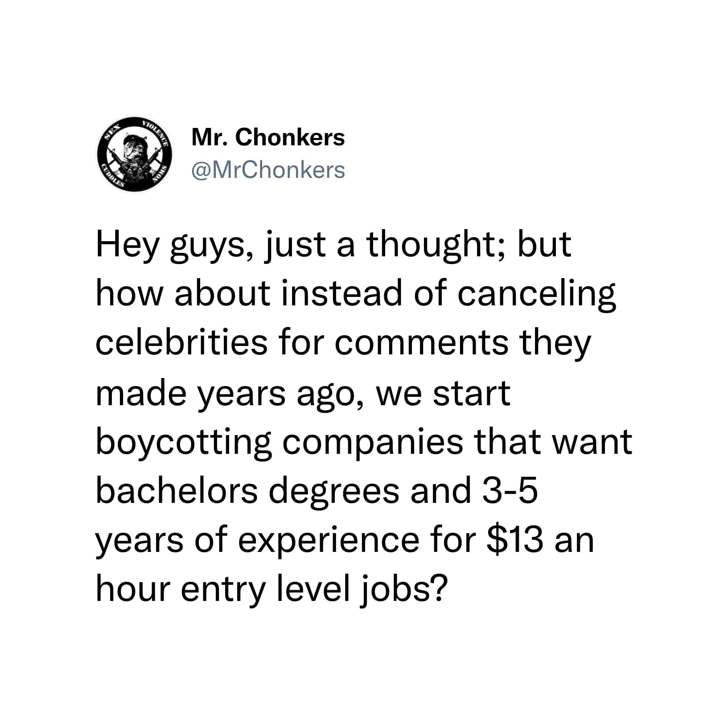Click the words "bachelors degrees"
The height and width of the screenshot is (728, 728).
pos(247,491)
